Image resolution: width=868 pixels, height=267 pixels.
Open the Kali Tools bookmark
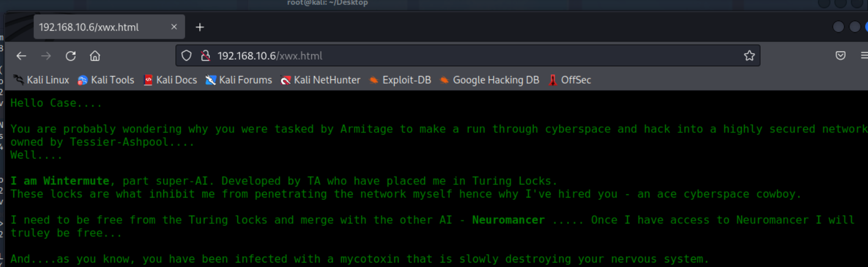click(x=106, y=80)
